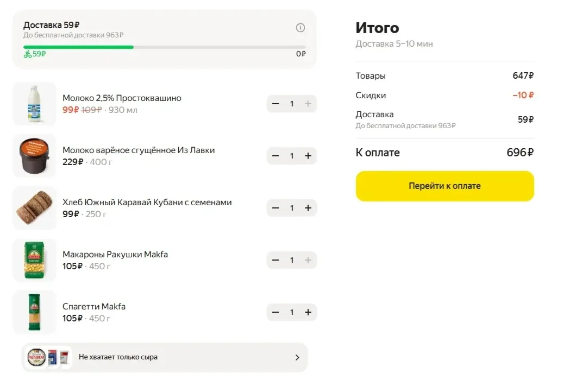This screenshot has height=392, width=570.
Task: Click 'Перейти к оплате' checkout button
Action: (x=445, y=186)
